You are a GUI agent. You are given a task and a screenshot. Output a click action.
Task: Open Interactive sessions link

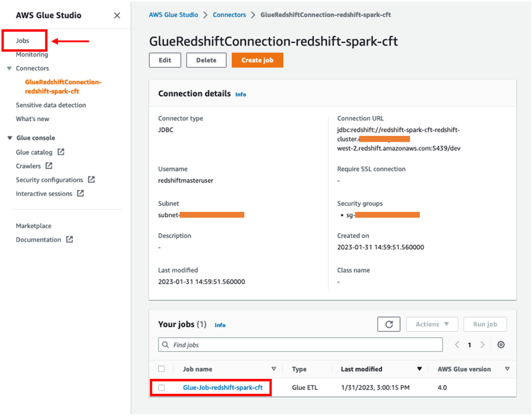[44, 193]
